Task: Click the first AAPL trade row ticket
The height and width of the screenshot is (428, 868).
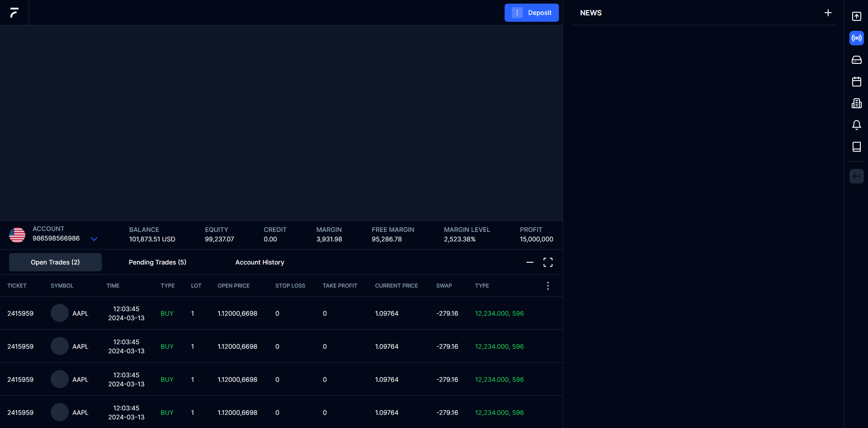Action: pos(20,313)
